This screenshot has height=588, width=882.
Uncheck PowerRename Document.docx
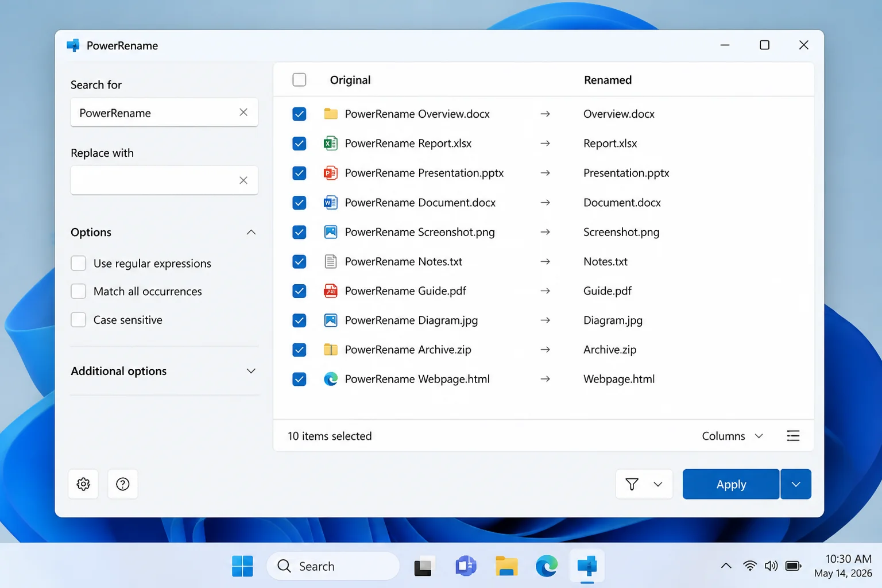(299, 202)
